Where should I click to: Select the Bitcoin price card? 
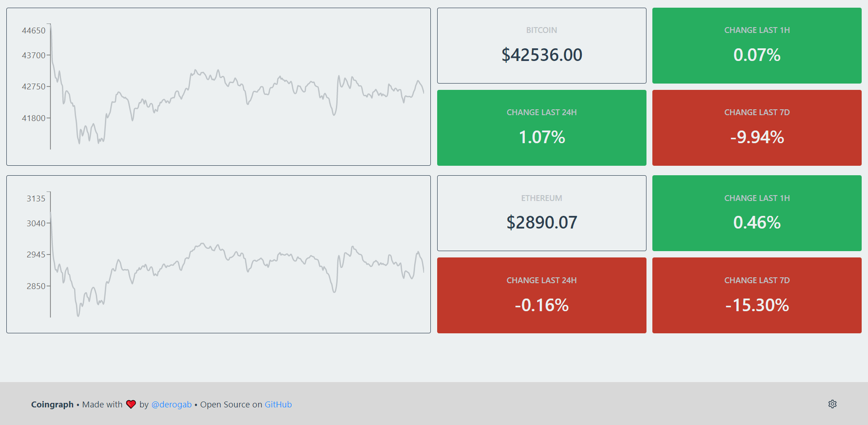542,46
